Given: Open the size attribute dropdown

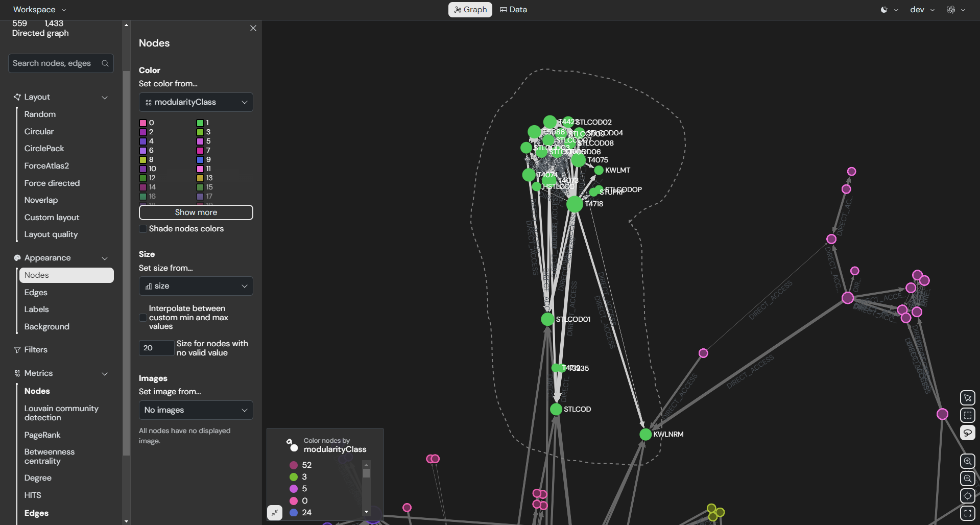Looking at the screenshot, I should pyautogui.click(x=196, y=286).
